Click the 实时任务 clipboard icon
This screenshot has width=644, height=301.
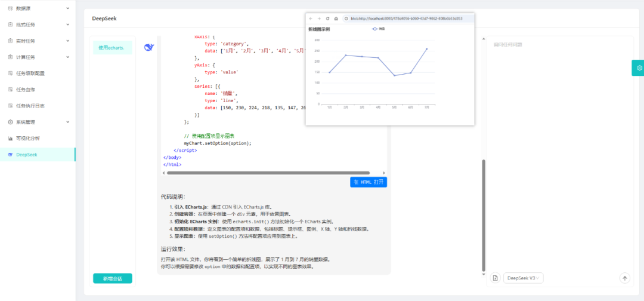pos(11,41)
